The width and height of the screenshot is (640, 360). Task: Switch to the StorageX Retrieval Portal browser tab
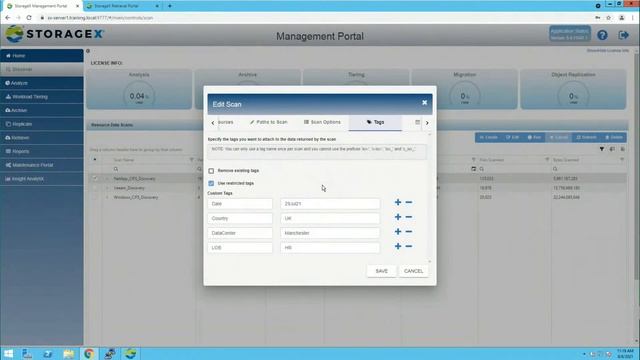[122, 6]
